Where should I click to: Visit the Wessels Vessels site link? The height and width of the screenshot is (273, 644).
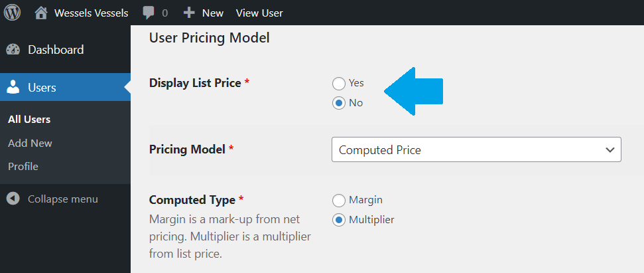pyautogui.click(x=91, y=13)
